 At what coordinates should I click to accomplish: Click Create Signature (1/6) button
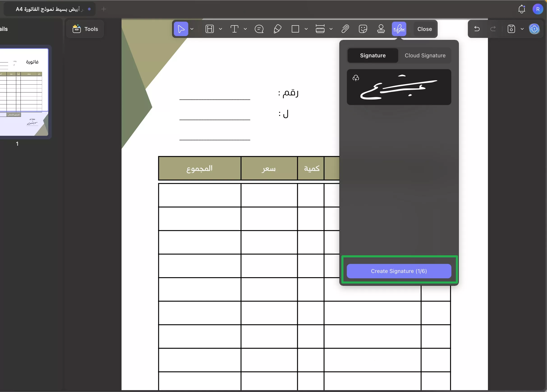[x=399, y=271]
